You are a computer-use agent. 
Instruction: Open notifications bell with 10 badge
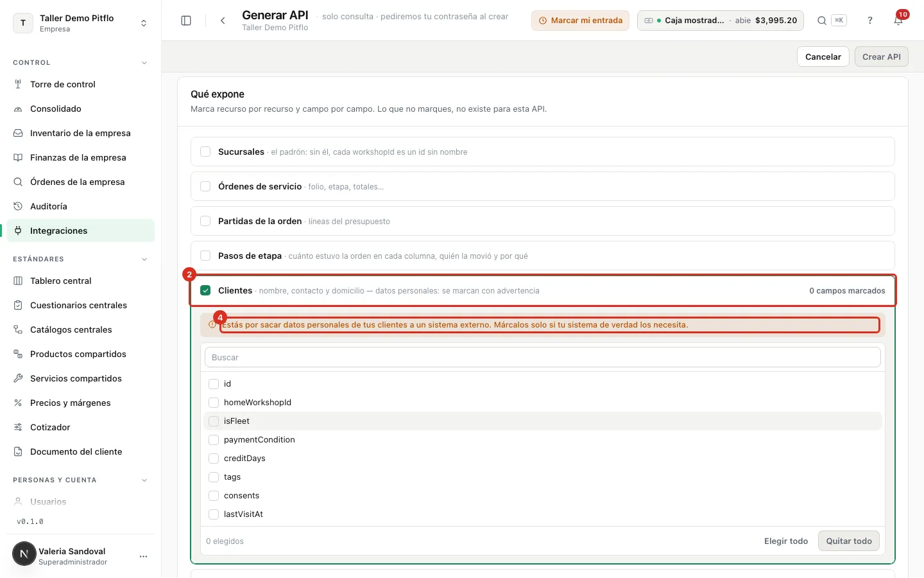pyautogui.click(x=898, y=21)
